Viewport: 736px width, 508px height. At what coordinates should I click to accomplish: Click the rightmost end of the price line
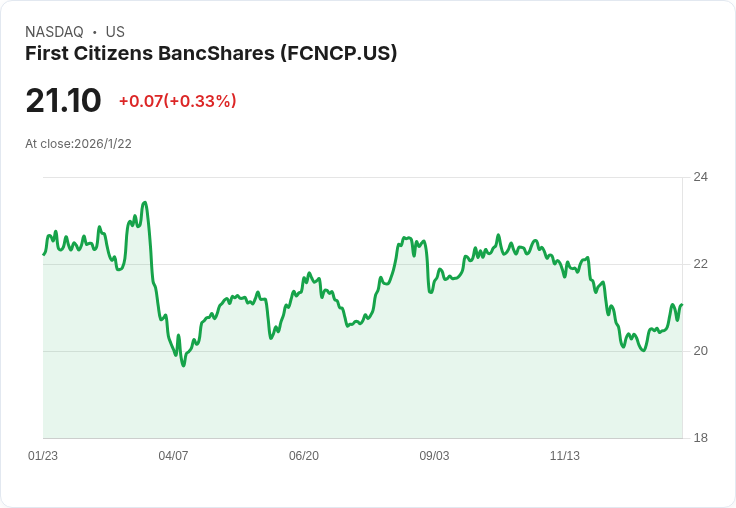pos(681,305)
